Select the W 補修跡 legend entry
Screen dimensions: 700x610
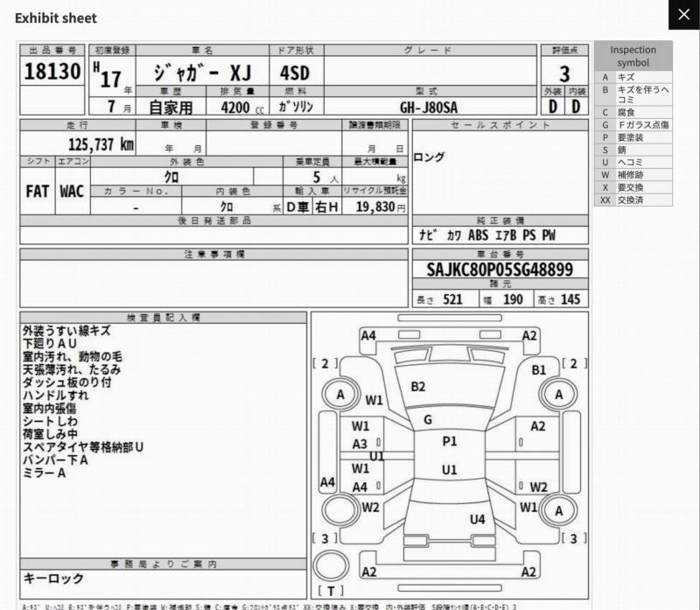pos(633,175)
